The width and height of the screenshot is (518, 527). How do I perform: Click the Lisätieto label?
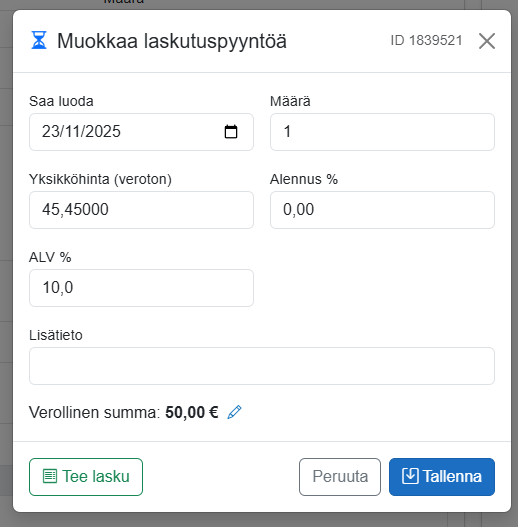[x=56, y=335]
